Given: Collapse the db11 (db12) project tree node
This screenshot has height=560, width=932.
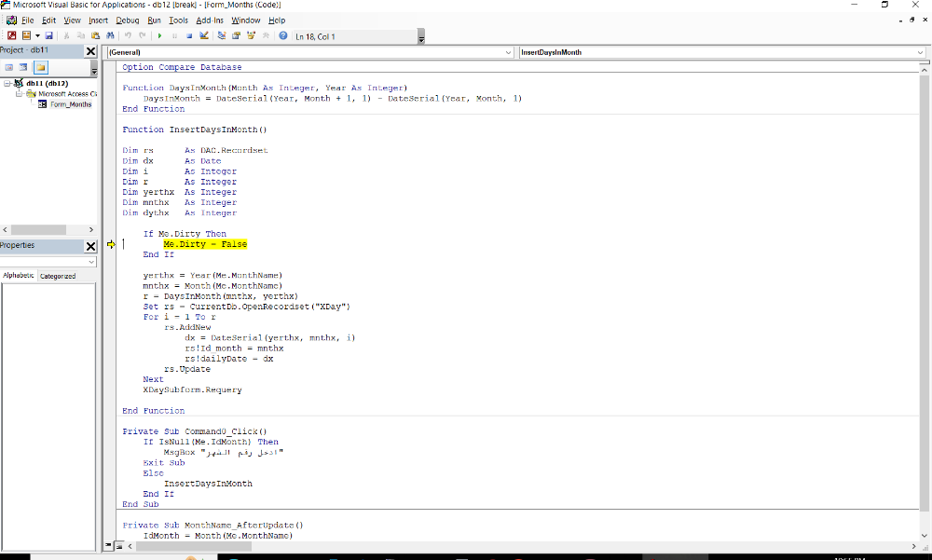Looking at the screenshot, I should [7, 84].
